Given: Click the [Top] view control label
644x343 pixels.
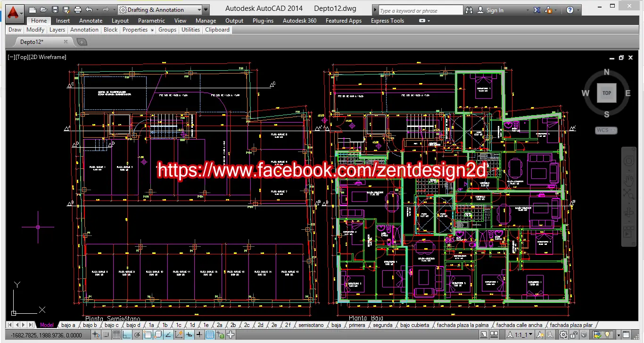Looking at the screenshot, I should (x=21, y=57).
